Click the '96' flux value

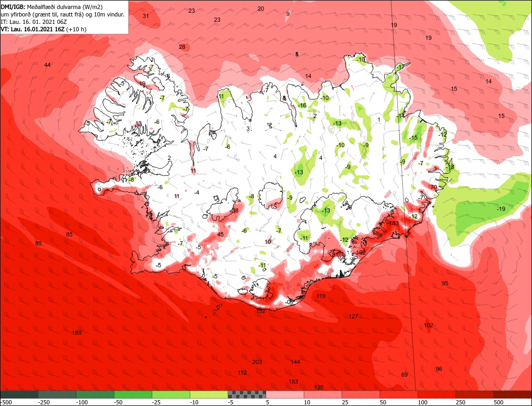tap(439, 369)
